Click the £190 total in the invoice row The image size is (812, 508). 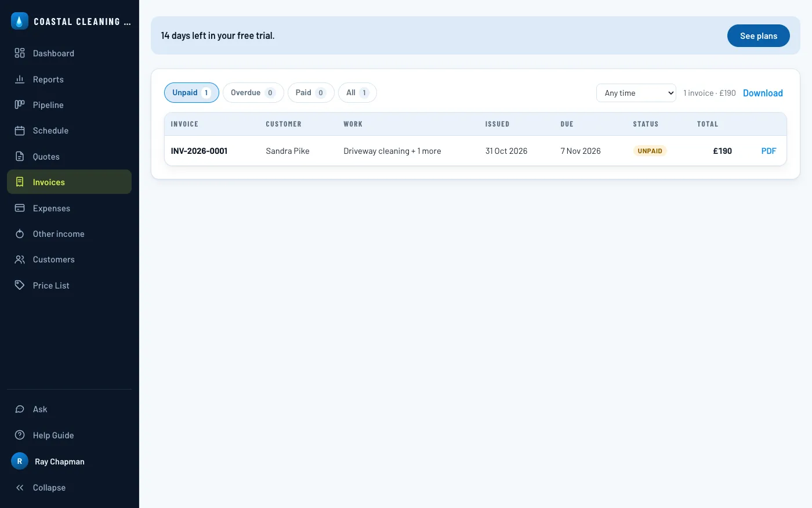[722, 151]
